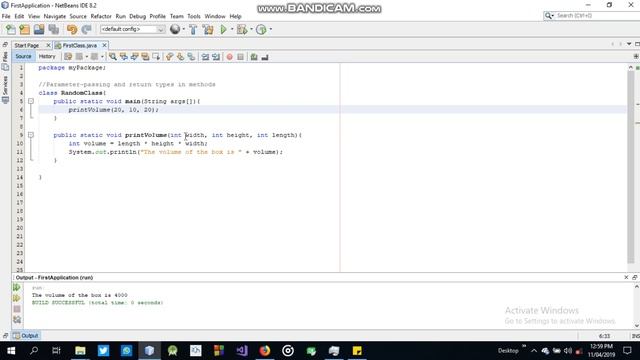Click the Output tab at bottom
The height and width of the screenshot is (360, 640).
pyautogui.click(x=26, y=336)
